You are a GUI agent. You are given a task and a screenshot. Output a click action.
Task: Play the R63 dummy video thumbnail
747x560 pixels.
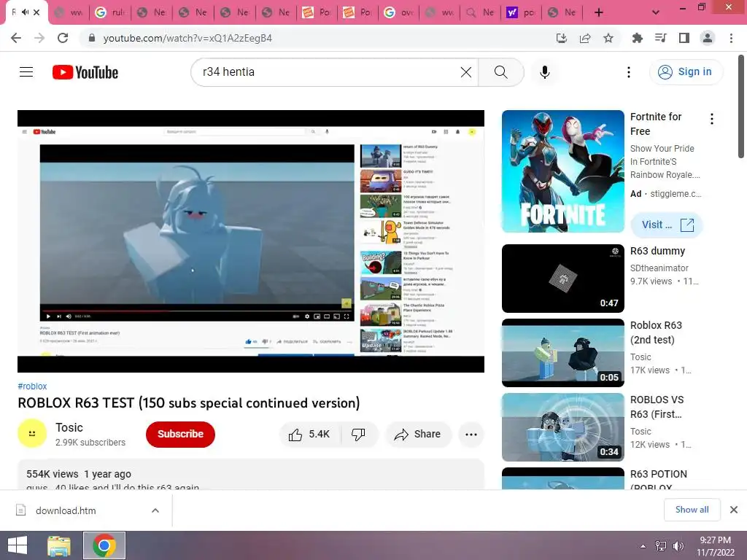coord(562,279)
